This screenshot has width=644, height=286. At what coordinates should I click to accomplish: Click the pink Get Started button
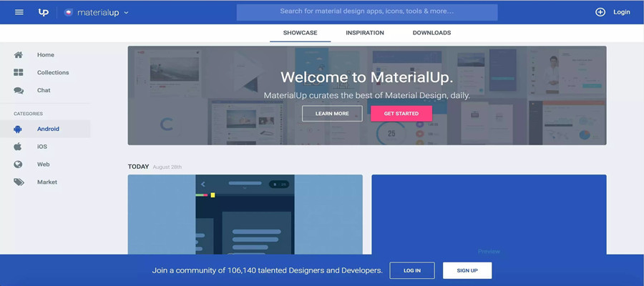(401, 114)
